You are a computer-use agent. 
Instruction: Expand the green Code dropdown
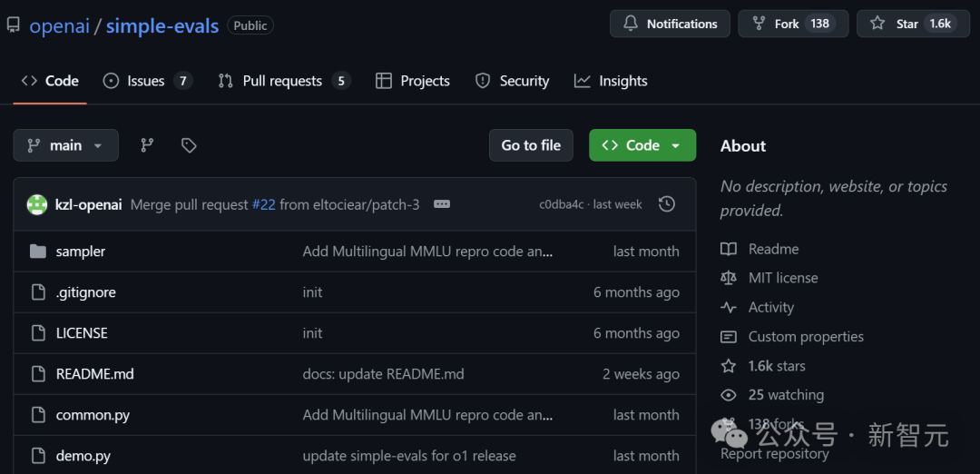pyautogui.click(x=642, y=145)
